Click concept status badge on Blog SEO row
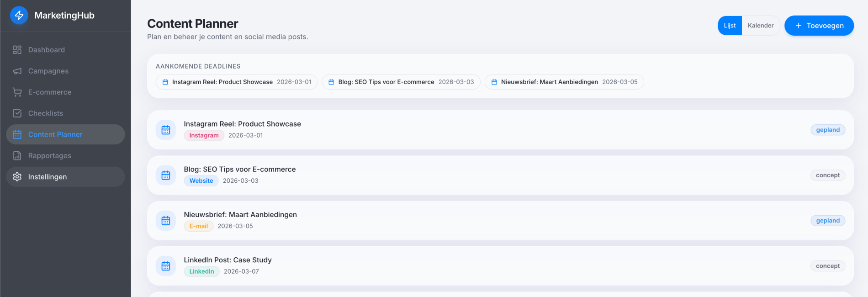Viewport: 868px width, 297px height. 827,175
